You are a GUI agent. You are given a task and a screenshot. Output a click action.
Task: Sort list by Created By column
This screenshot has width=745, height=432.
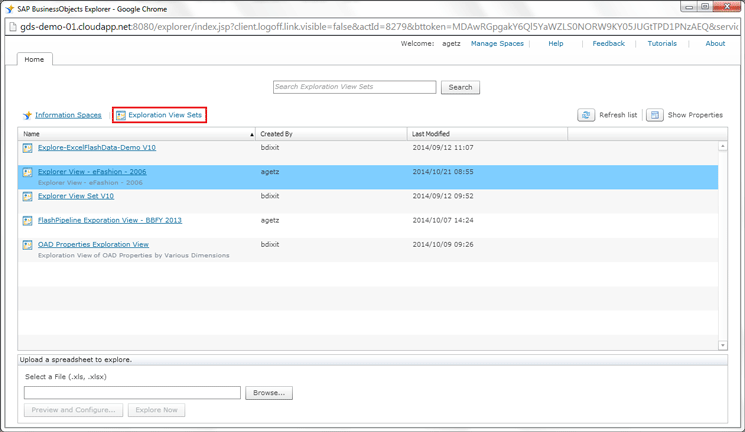tap(330, 134)
